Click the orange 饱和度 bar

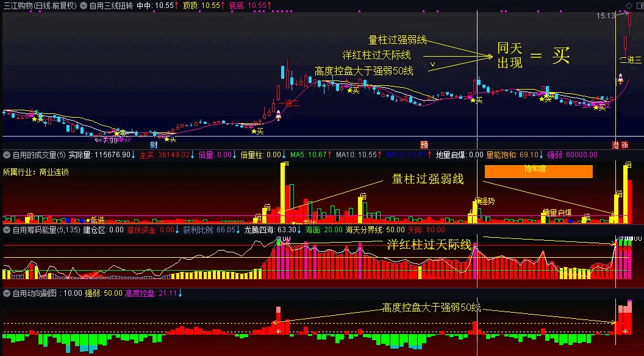pos(538,171)
